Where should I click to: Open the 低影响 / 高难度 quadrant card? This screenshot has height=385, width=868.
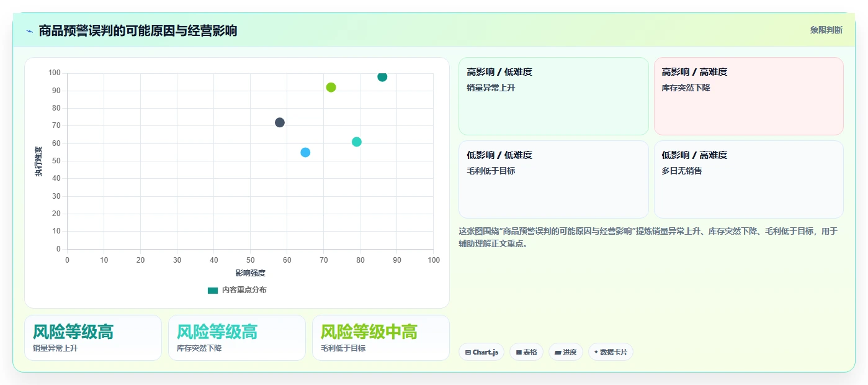(x=749, y=179)
